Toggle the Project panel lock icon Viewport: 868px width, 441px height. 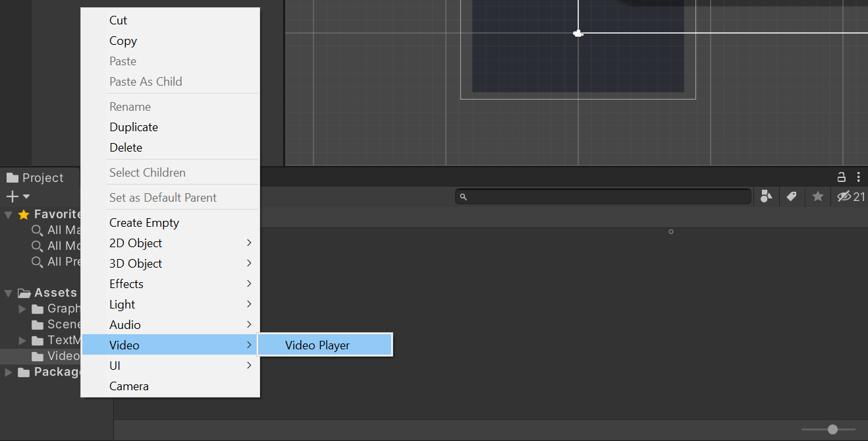pyautogui.click(x=841, y=177)
